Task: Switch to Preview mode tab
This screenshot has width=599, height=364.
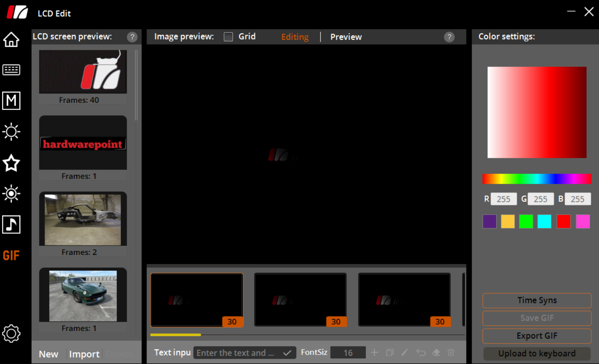Action: click(x=346, y=37)
